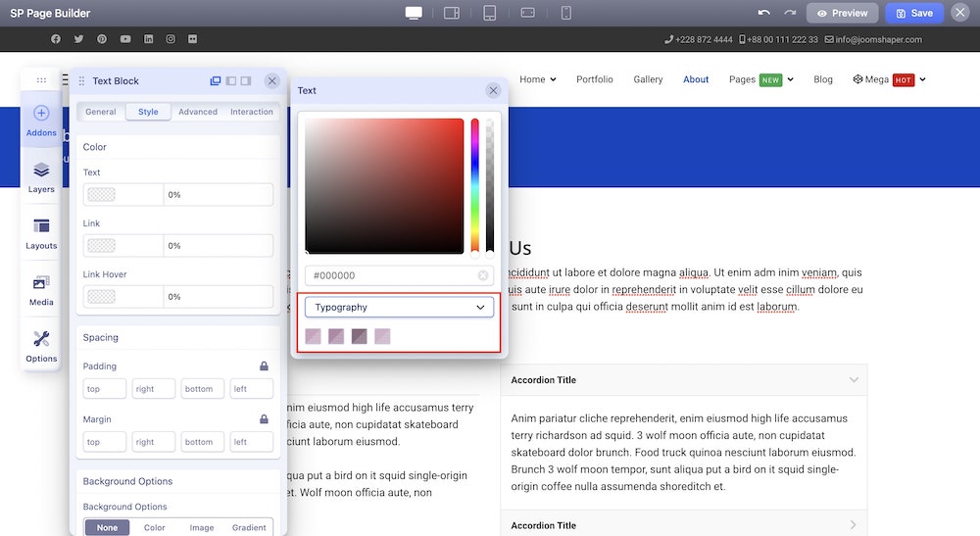Screen dimensions: 980x536
Task: Click the undo arrow in top bar
Action: pyautogui.click(x=764, y=13)
